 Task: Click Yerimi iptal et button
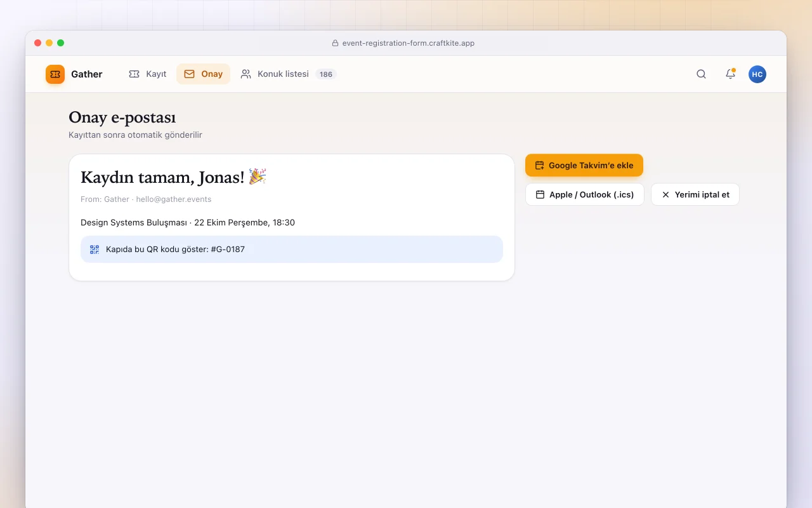click(695, 194)
